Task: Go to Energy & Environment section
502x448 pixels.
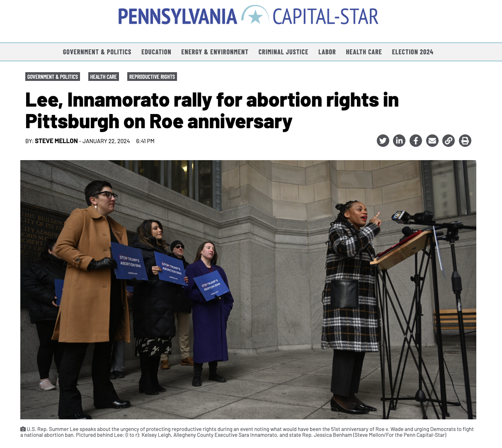Action: click(215, 52)
